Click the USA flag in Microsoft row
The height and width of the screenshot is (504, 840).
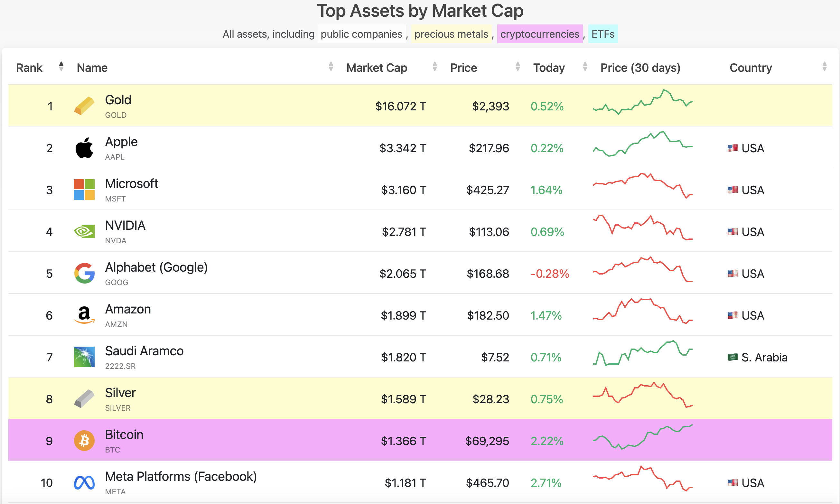click(x=733, y=190)
